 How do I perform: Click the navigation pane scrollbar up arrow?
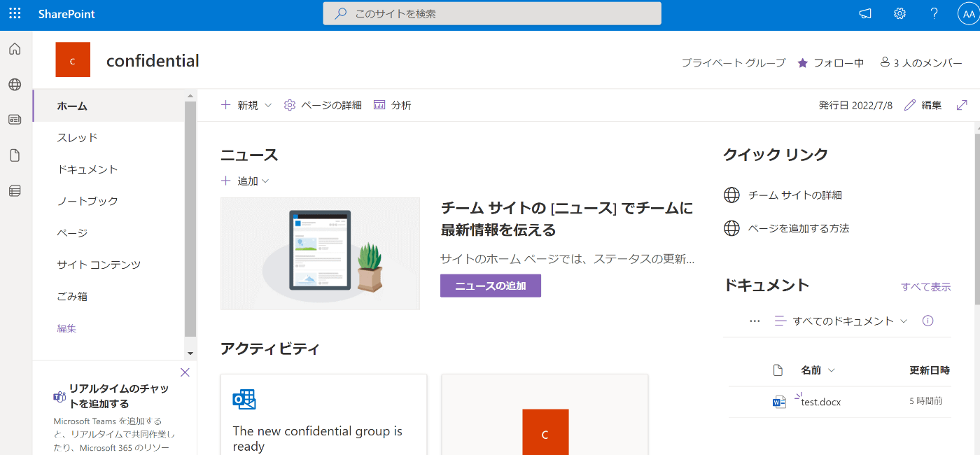click(190, 95)
